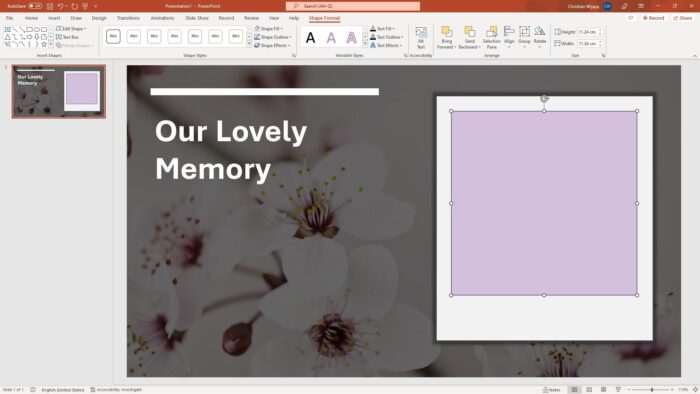Select the Text Box tool
The height and width of the screenshot is (394, 700).
(67, 37)
